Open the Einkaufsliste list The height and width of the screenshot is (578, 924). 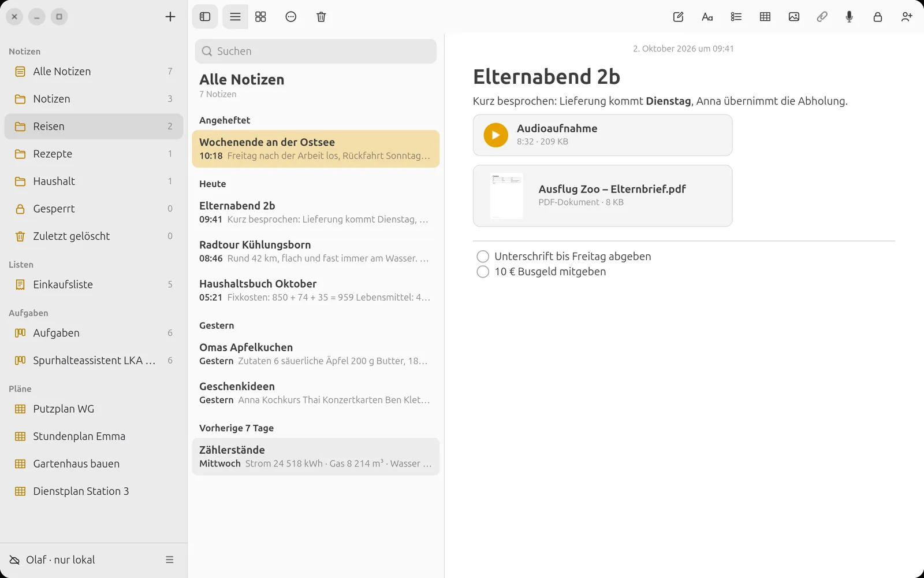[x=94, y=284]
